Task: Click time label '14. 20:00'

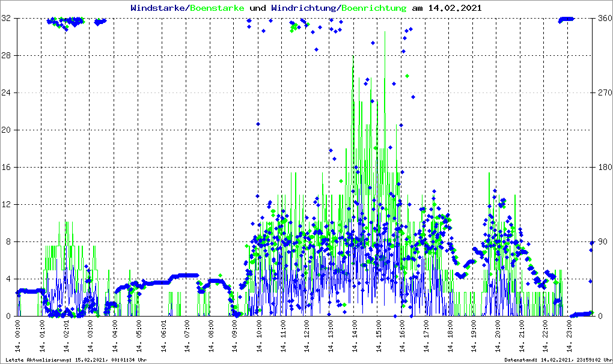Action: tap(497, 336)
